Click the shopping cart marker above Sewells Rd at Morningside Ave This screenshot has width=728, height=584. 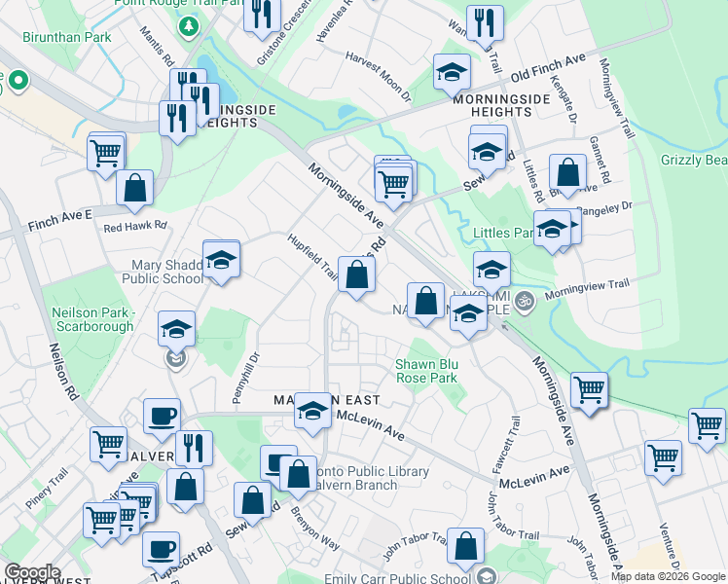394,183
